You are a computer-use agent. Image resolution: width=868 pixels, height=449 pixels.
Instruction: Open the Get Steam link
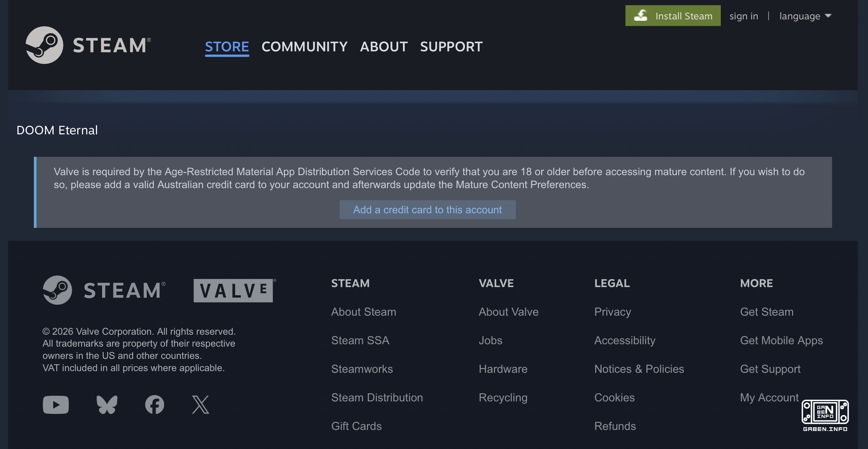(767, 312)
